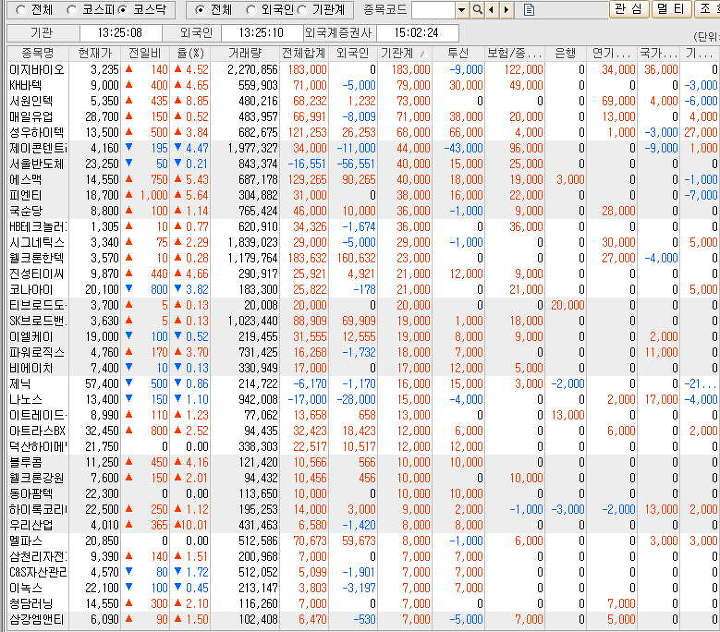Select the 에스맥 stock row
This screenshot has height=632, width=720.
pos(363,180)
